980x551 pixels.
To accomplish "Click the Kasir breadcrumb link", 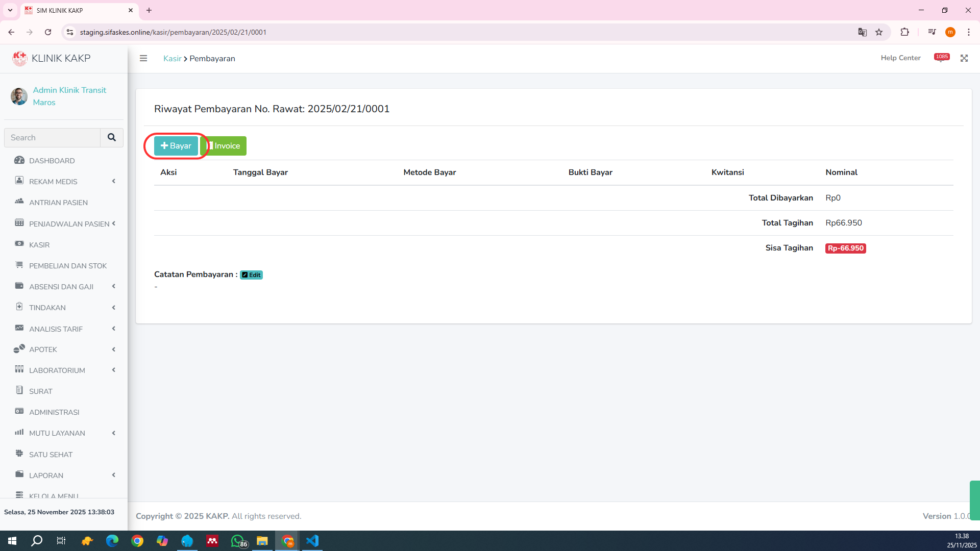I will pyautogui.click(x=172, y=59).
